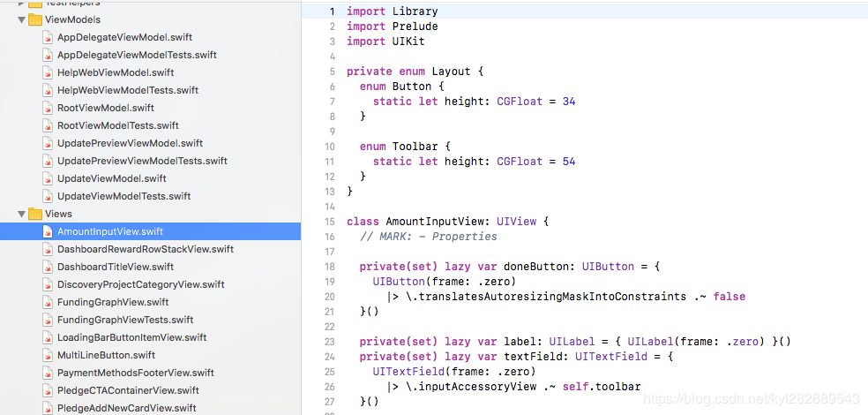Viewport: 868px width, 415px height.
Task: Click line number 1 in editor gutter
Action: tap(333, 11)
